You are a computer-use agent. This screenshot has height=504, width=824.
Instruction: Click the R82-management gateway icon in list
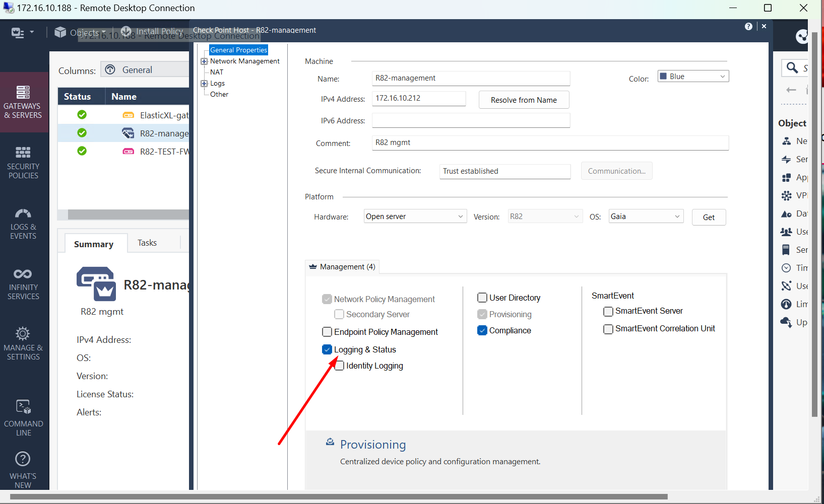[x=128, y=133]
